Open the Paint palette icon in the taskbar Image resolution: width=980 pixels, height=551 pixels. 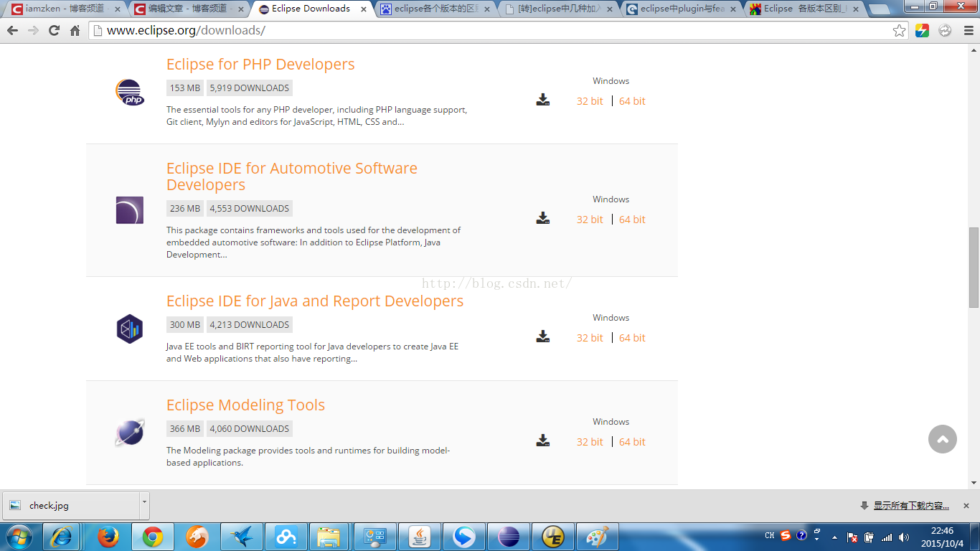pos(598,537)
